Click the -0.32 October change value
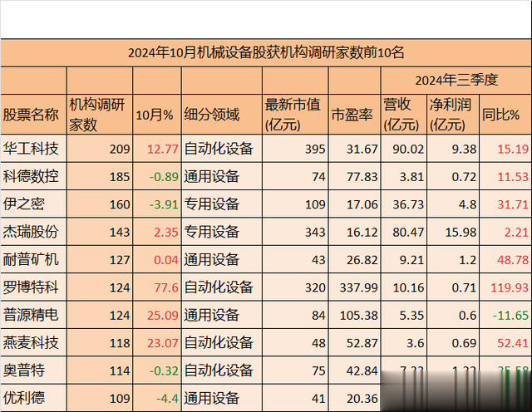Viewport: 532px width, 412px height. click(x=157, y=370)
